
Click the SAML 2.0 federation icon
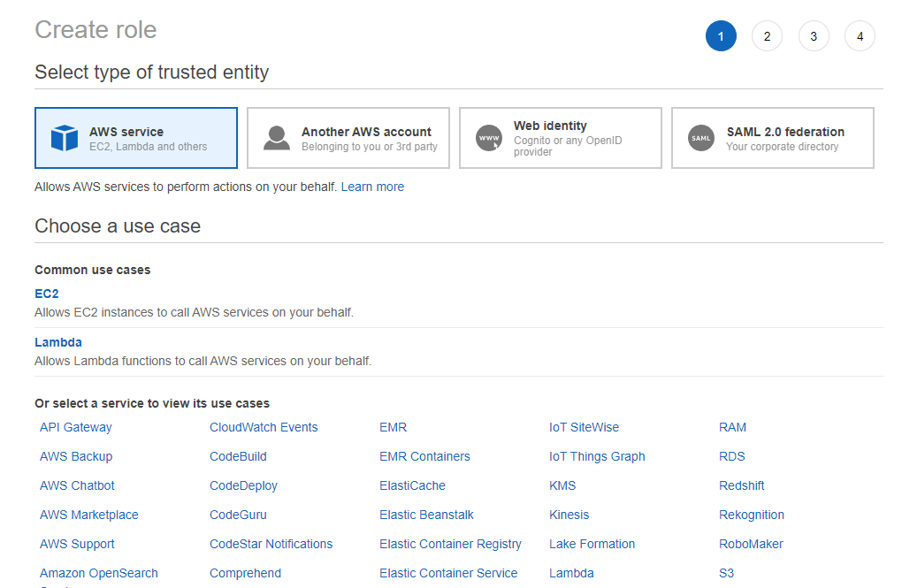(x=701, y=139)
